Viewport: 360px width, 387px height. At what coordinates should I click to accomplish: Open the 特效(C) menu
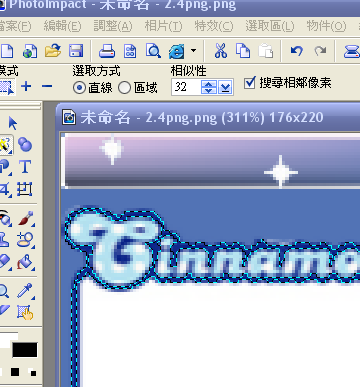pyautogui.click(x=214, y=26)
